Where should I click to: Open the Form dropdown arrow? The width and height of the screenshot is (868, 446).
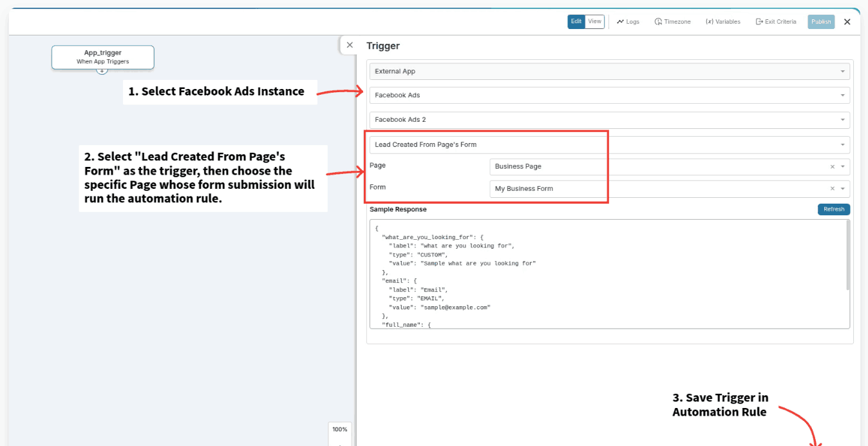[x=842, y=189]
